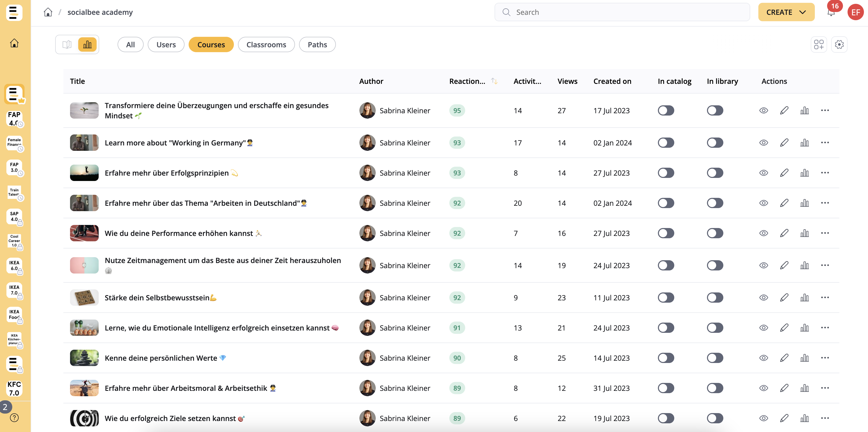Open the SAP 4.0 sidebar workspace
Screen dimensions: 868x432
coord(14,217)
